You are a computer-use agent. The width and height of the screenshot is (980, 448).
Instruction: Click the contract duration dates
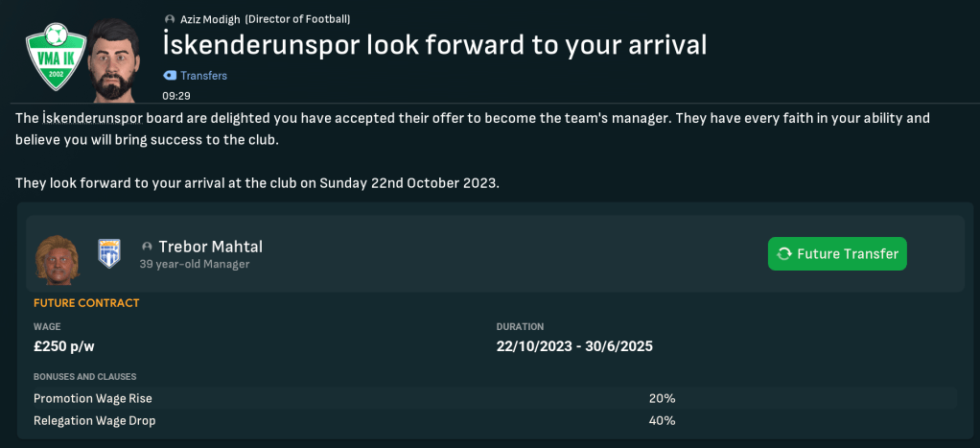[x=574, y=346]
